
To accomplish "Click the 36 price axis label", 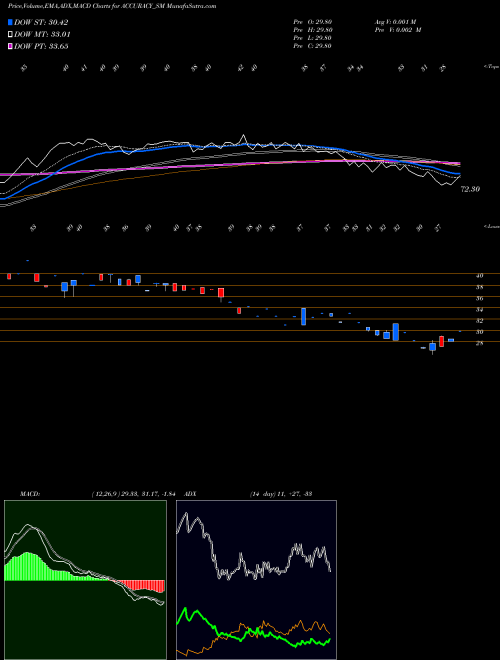I will [479, 298].
